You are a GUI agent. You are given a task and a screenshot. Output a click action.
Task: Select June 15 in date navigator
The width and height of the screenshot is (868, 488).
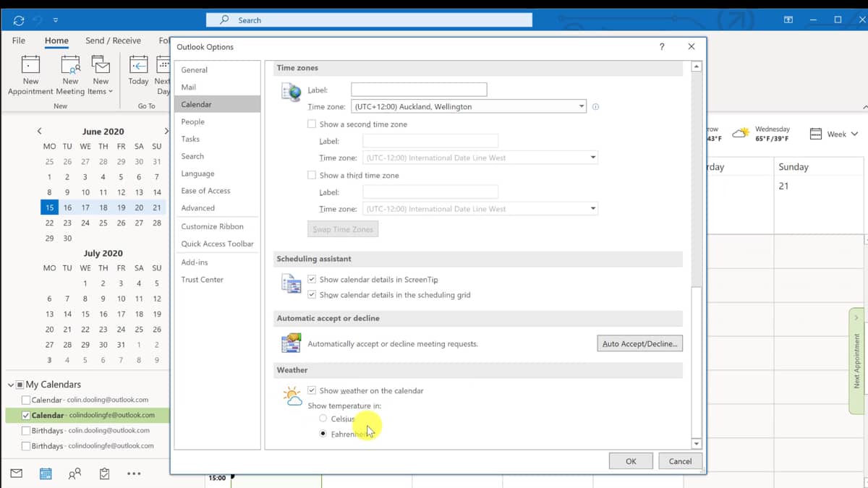point(49,207)
